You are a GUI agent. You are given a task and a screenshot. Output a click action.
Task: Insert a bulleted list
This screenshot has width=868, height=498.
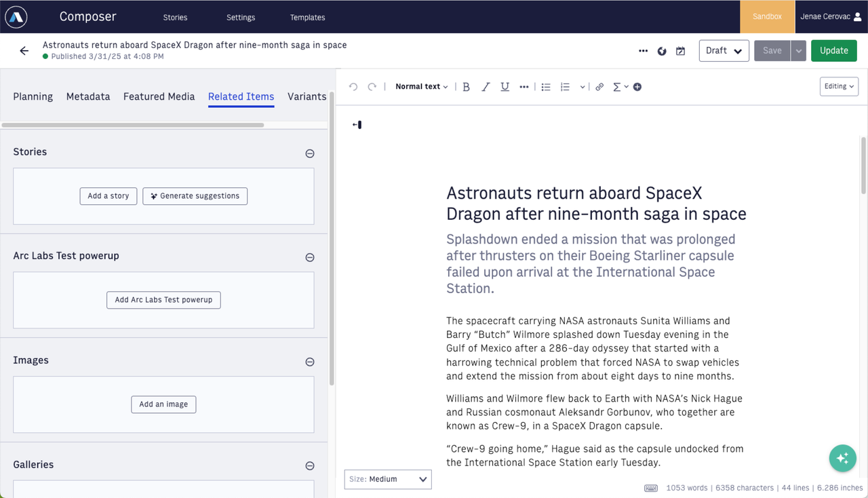point(546,87)
